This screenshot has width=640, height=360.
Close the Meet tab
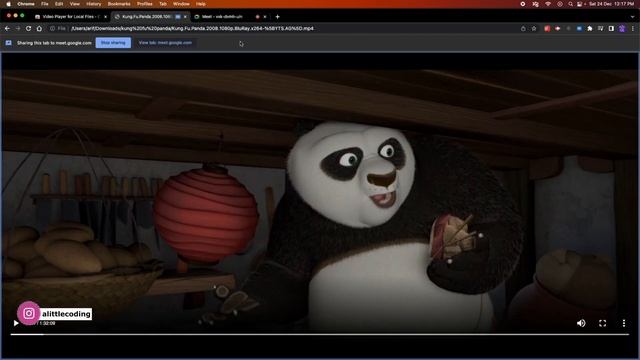coord(265,17)
